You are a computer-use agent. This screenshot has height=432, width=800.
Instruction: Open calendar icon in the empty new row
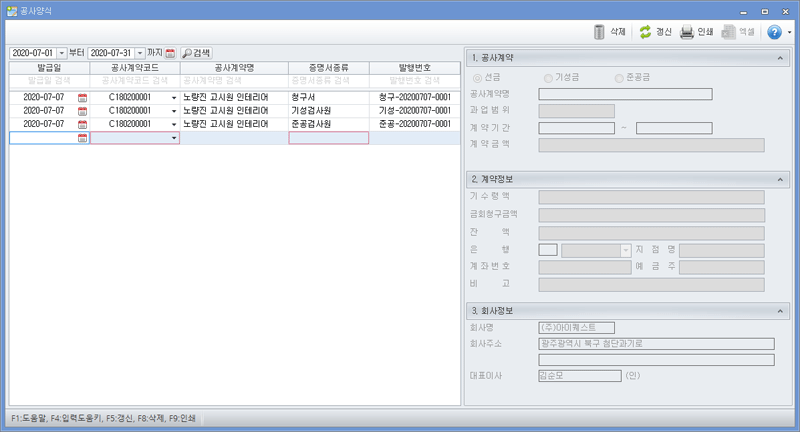[82, 138]
